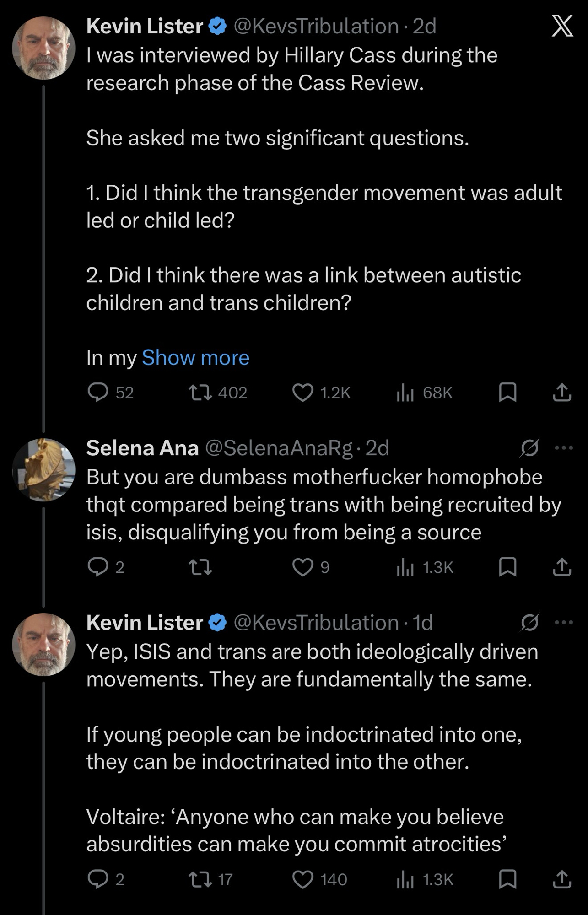Screen dimensions: 588x915
Task: Bookmark Selena Ana's reply
Action: [507, 567]
